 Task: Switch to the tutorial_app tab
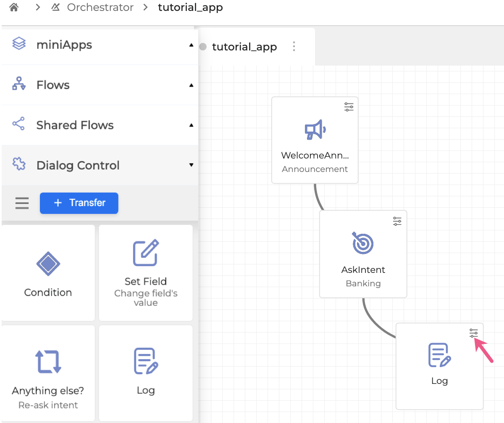[x=244, y=47]
